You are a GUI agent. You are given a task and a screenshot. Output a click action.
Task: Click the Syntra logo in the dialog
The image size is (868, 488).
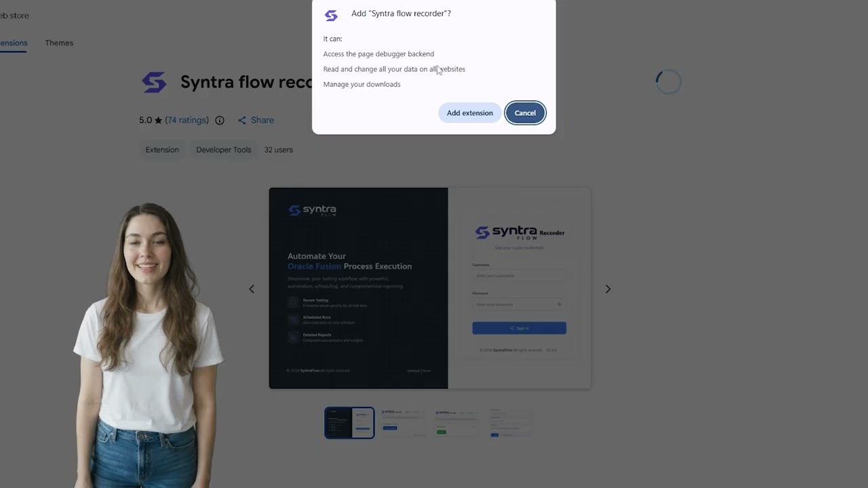[331, 16]
